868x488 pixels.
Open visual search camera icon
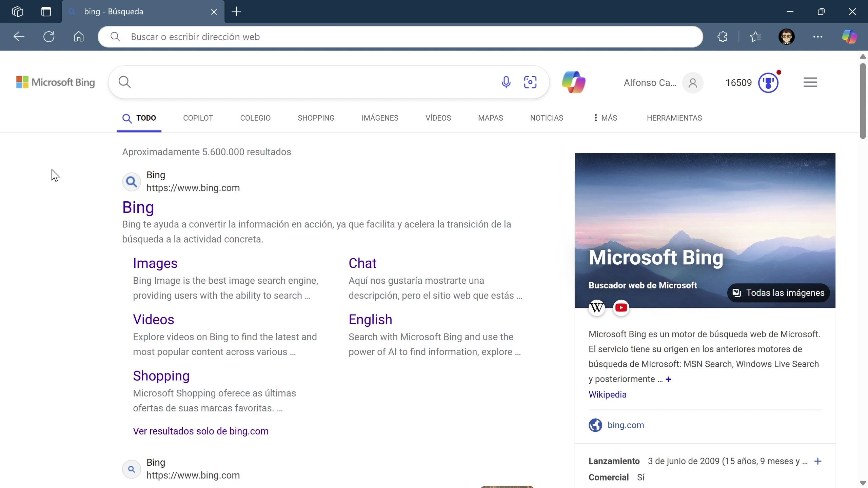click(530, 82)
